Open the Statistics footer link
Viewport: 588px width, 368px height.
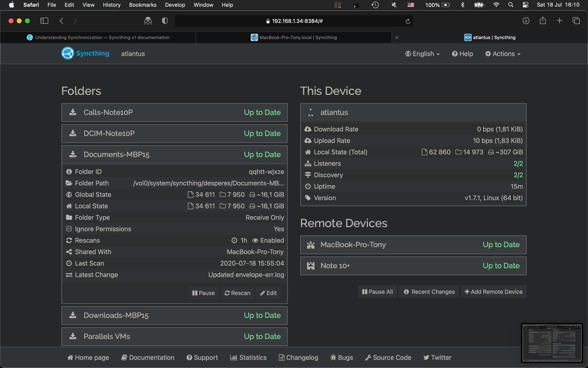click(x=248, y=358)
